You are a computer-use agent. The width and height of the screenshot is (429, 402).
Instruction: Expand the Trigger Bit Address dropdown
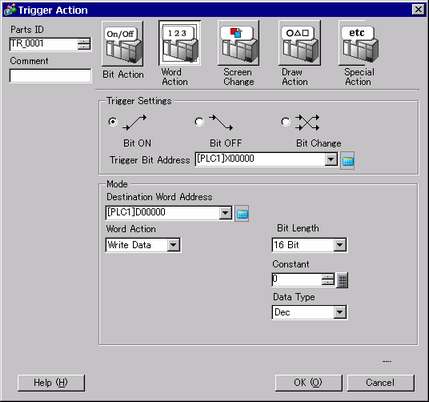pos(331,159)
